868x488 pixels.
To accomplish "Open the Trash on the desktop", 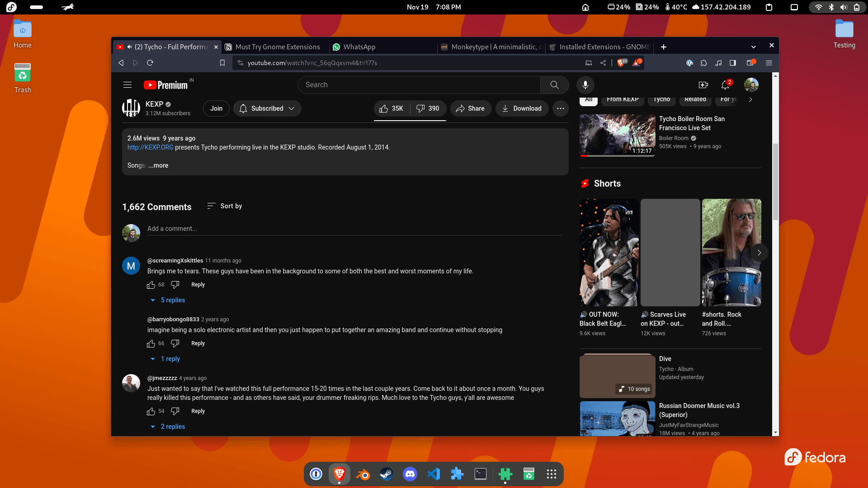I will [x=23, y=79].
